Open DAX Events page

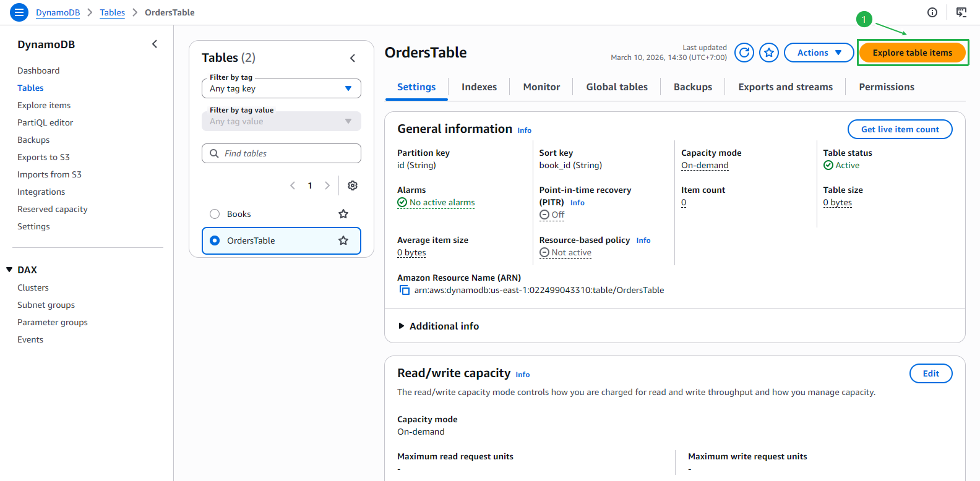(30, 339)
